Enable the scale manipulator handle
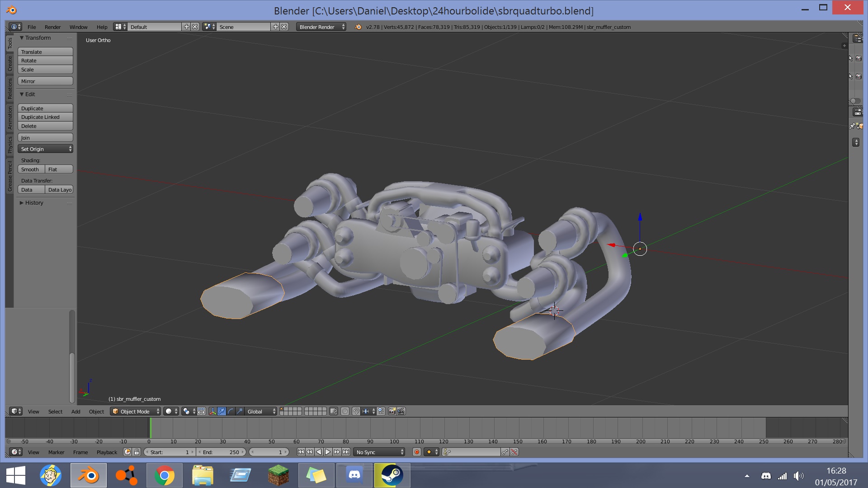The width and height of the screenshot is (868, 488). 240,411
